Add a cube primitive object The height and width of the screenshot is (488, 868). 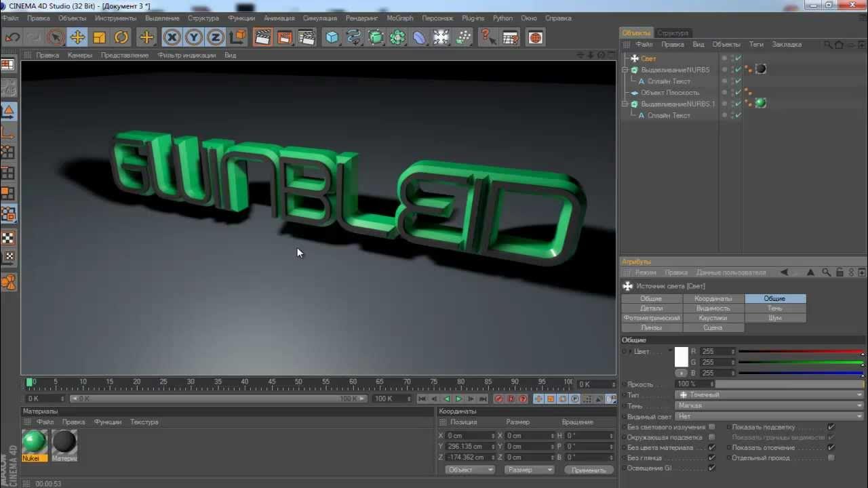point(332,38)
